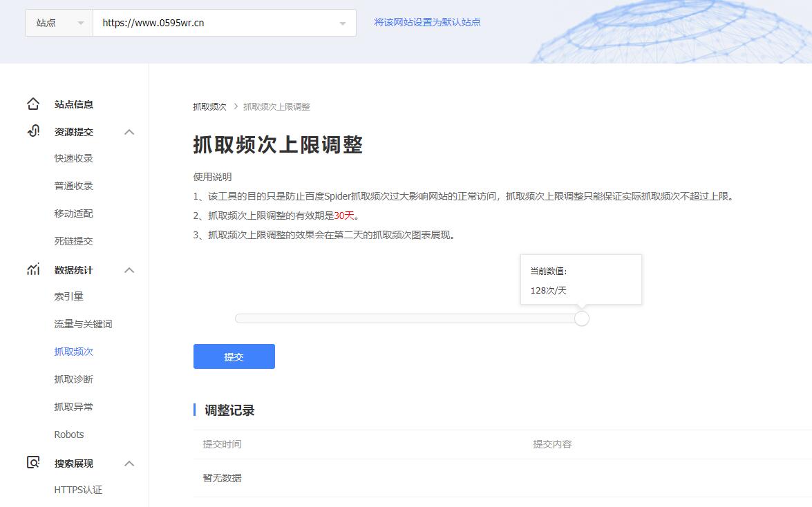Click the 资源提交 submission icon in sidebar
The width and height of the screenshot is (812, 507).
click(33, 131)
